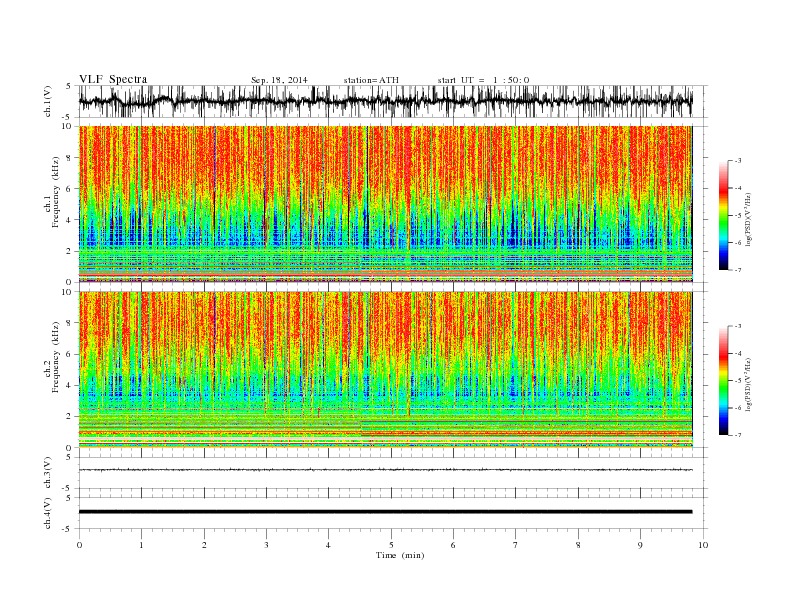Click the "ch.3(V)" axis label
792x612 pixels.
click(x=48, y=473)
